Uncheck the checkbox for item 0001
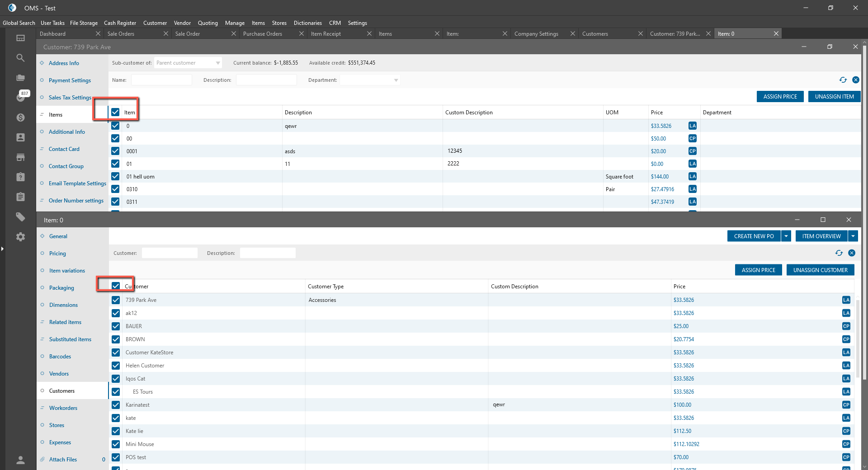The width and height of the screenshot is (868, 470). pos(115,151)
